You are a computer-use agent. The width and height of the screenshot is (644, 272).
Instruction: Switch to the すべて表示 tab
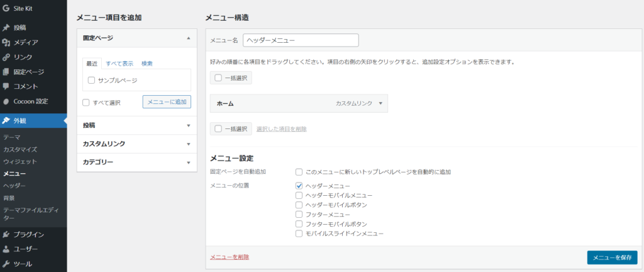(x=119, y=64)
